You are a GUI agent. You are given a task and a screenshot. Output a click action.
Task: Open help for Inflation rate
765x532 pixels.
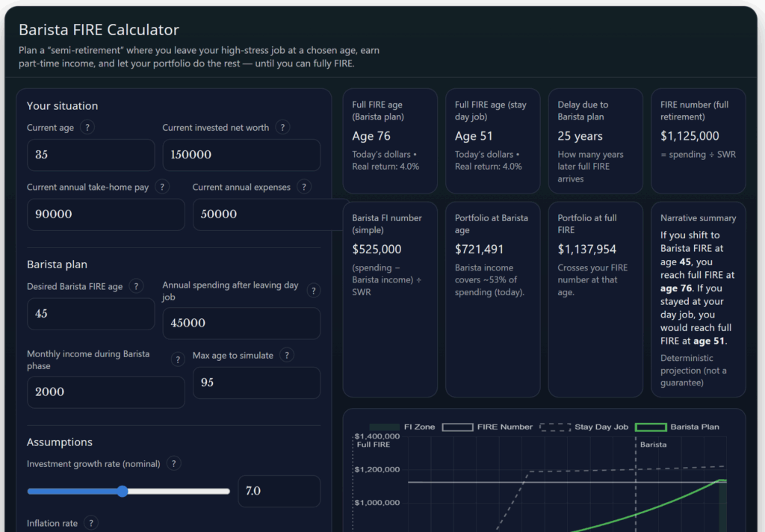(x=90, y=522)
